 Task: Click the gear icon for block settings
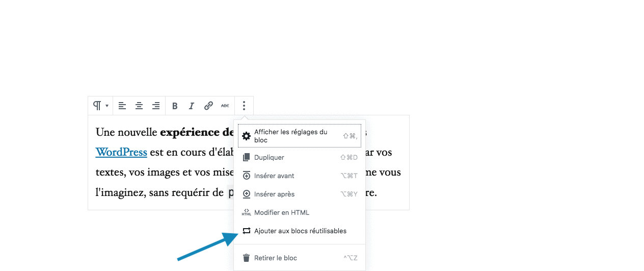[247, 136]
